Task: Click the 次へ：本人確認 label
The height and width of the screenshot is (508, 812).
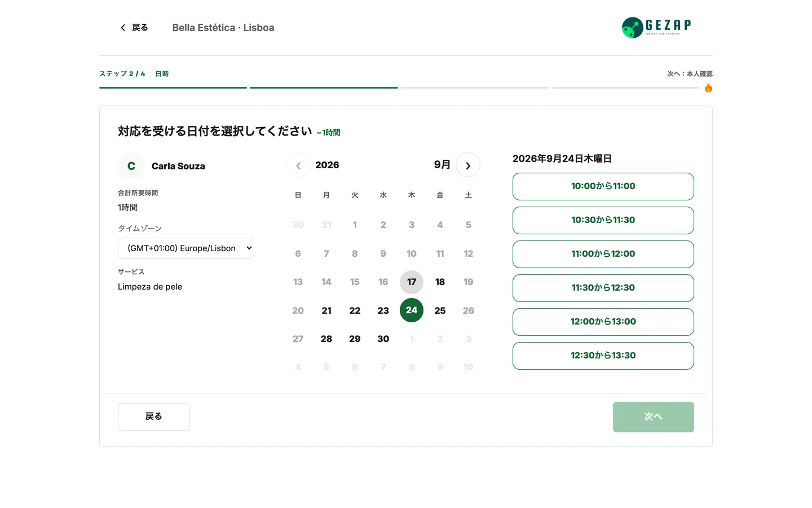Action: tap(690, 74)
